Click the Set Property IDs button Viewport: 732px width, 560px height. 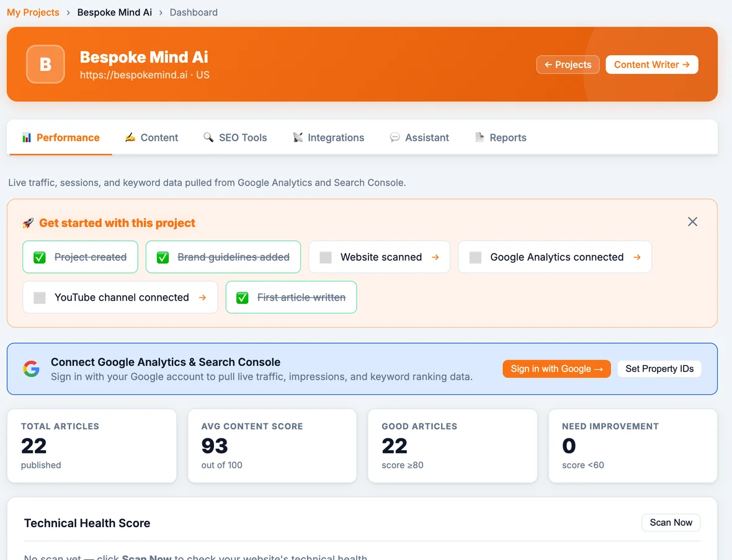click(x=659, y=368)
